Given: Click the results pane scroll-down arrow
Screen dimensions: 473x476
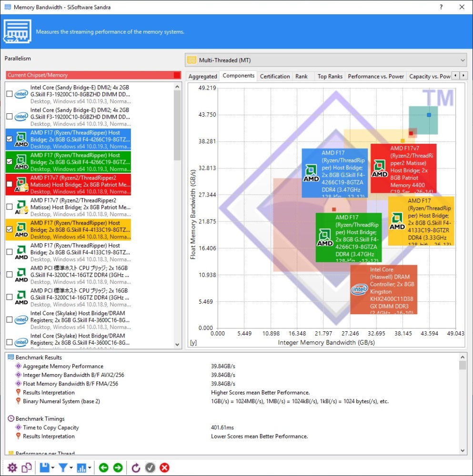Looking at the screenshot, I should (x=463, y=451).
